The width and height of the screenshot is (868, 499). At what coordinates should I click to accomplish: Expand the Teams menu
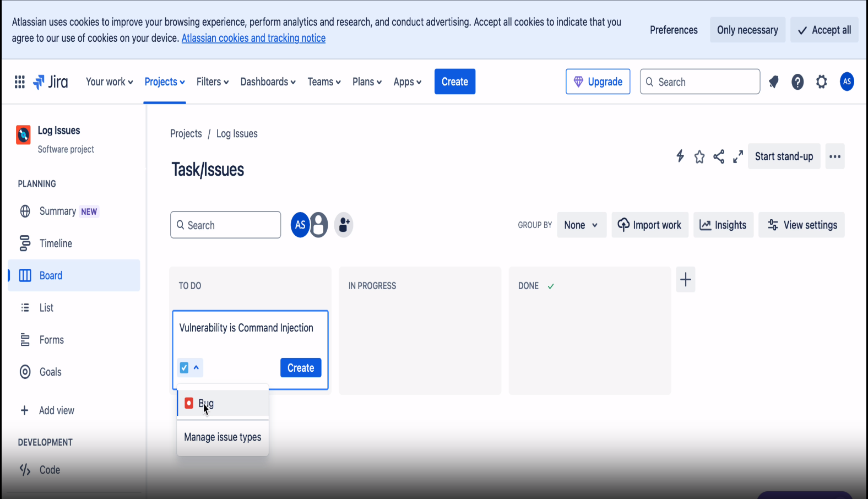pyautogui.click(x=324, y=82)
